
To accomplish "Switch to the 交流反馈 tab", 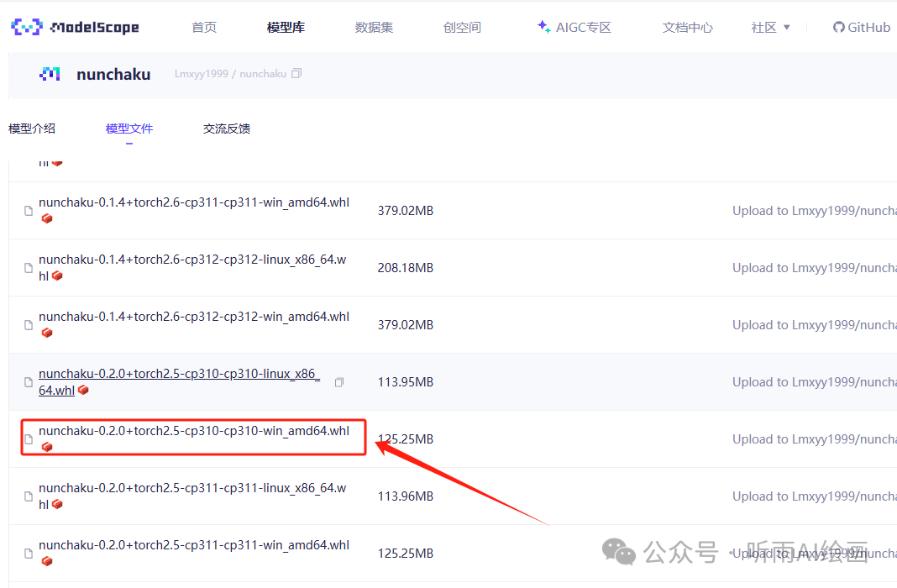I will coord(227,129).
